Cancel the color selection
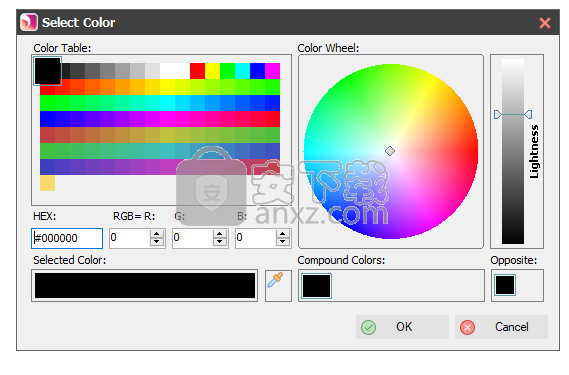Image resolution: width=569 pixels, height=375 pixels. pyautogui.click(x=501, y=327)
